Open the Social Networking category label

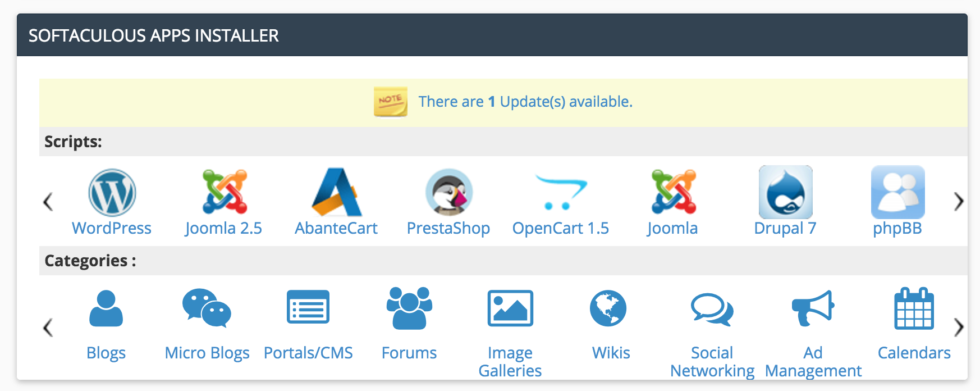click(x=712, y=362)
